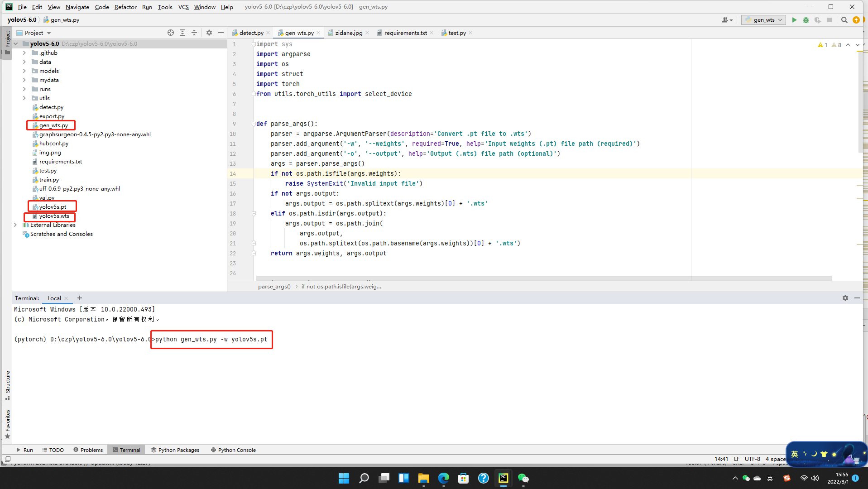Screen dimensions: 868x489
Task: Switch to test.py editor tab
Action: click(457, 33)
